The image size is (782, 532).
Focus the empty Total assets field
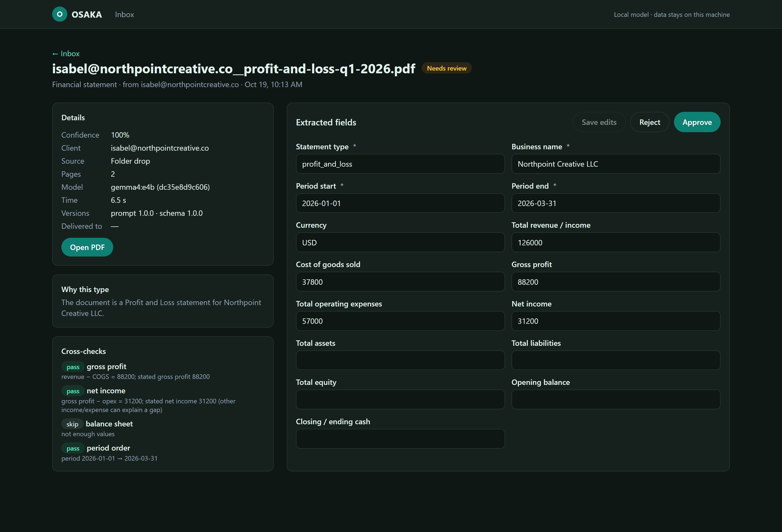[400, 360]
